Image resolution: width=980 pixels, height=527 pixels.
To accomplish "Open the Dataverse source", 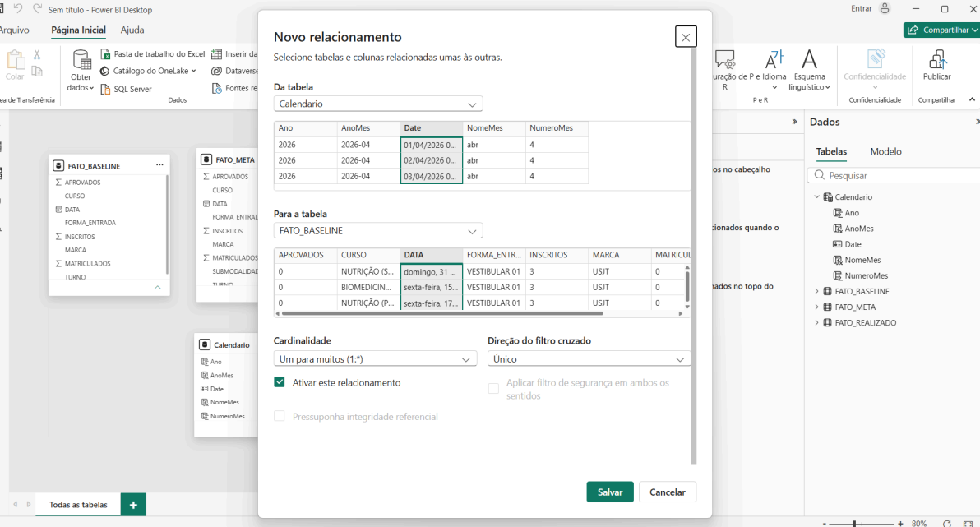I will tap(235, 71).
